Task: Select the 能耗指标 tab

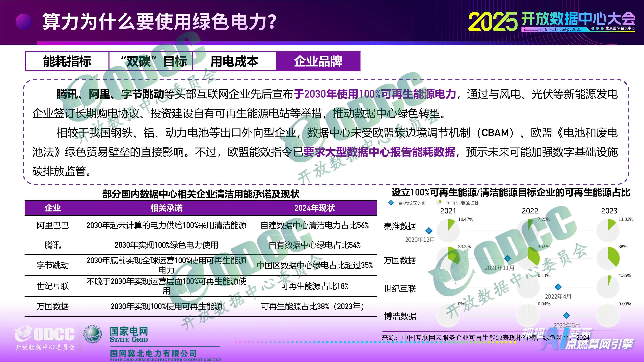Action: pos(67,61)
